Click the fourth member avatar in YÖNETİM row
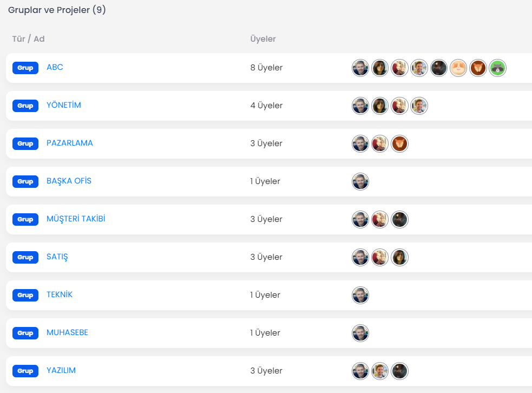The image size is (532, 393). pyautogui.click(x=419, y=106)
